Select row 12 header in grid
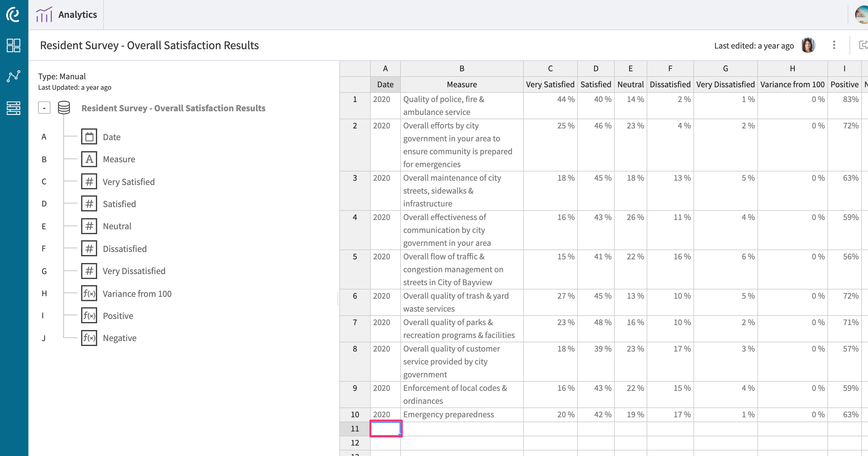Viewport: 868px width, 456px height. click(355, 443)
